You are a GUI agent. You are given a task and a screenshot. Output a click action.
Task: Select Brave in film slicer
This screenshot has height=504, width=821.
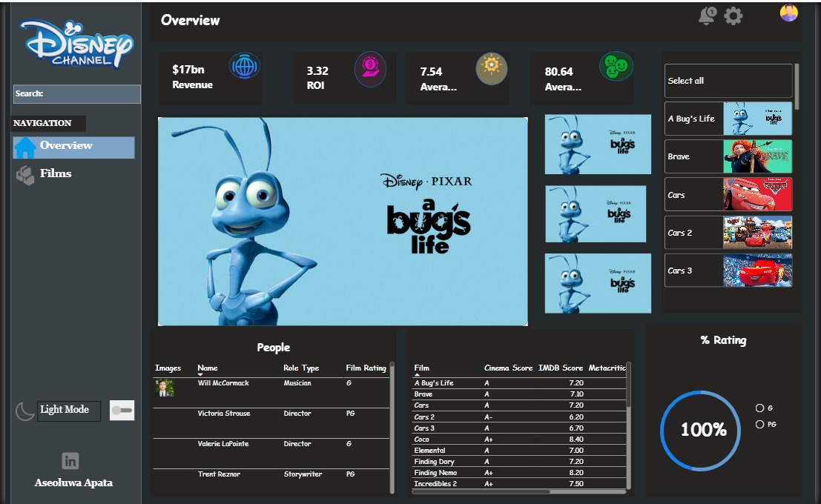pos(728,156)
